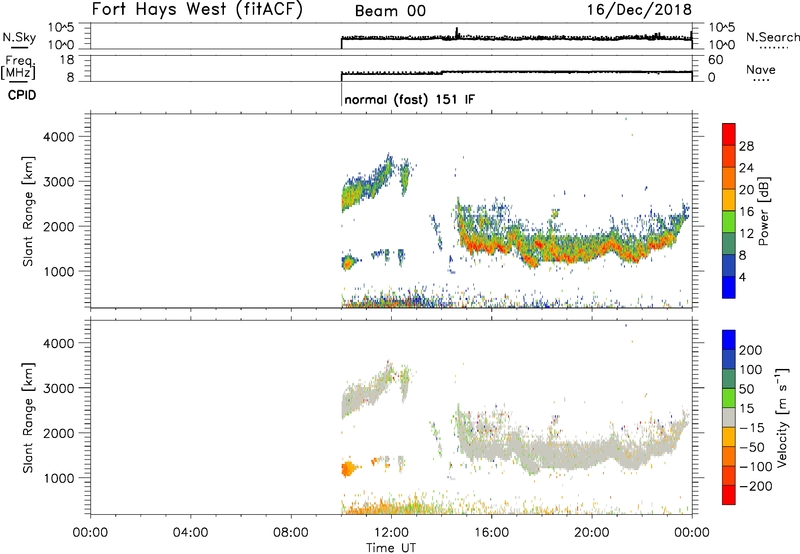Click the '-200' velocity scale value

click(756, 486)
